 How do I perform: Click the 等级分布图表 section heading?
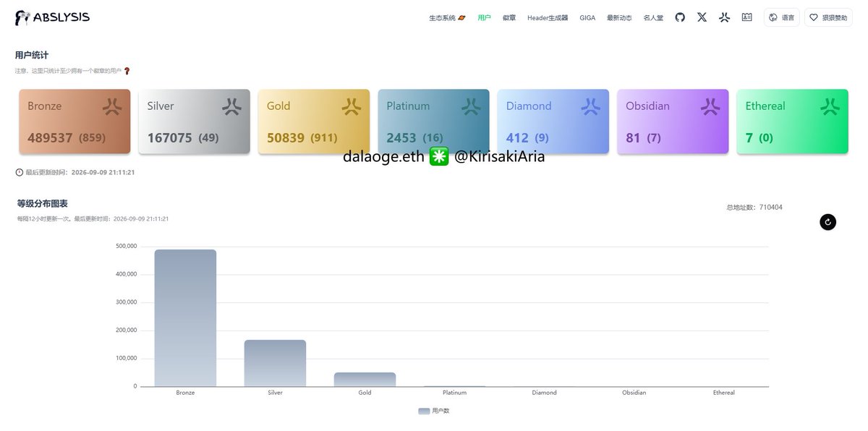[43, 204]
